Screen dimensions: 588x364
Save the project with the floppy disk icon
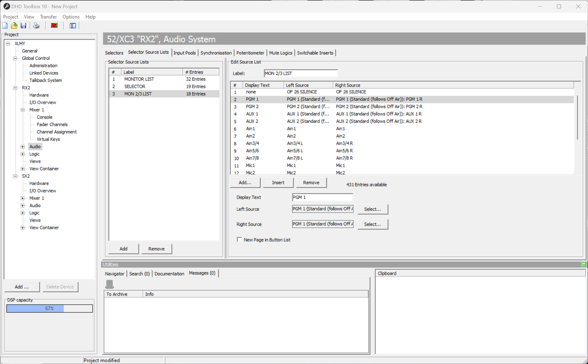click(23, 25)
